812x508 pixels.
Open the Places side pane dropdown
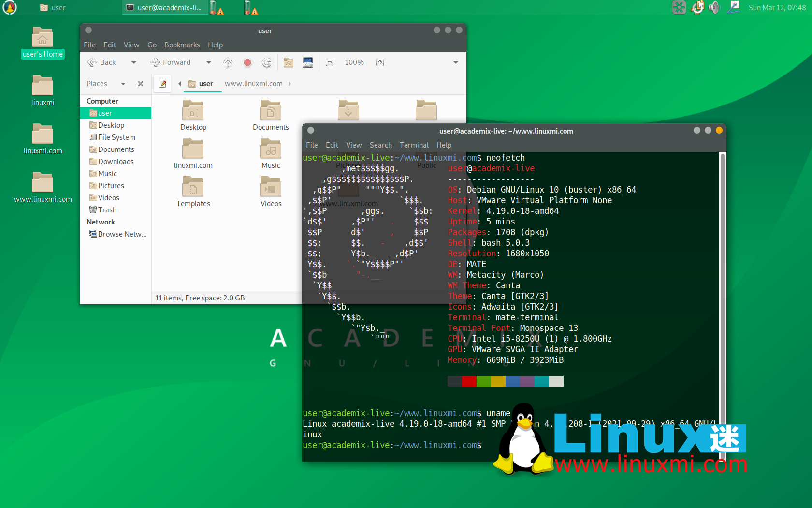tap(123, 84)
